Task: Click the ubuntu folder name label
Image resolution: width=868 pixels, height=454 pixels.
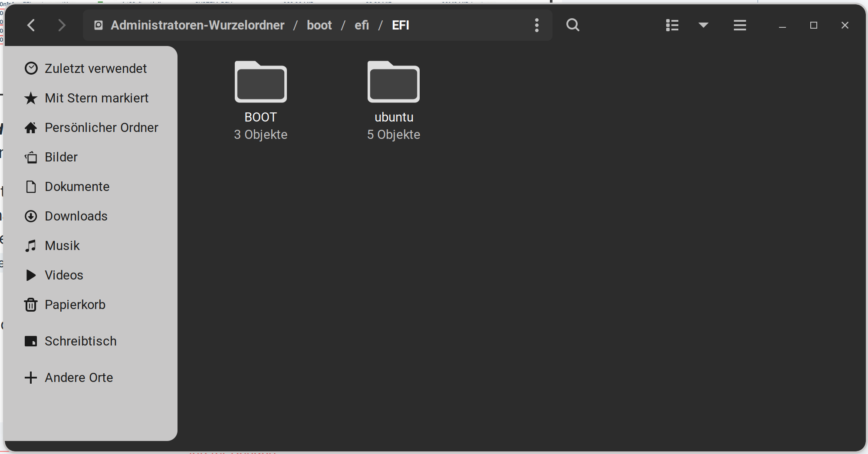Action: coord(394,117)
